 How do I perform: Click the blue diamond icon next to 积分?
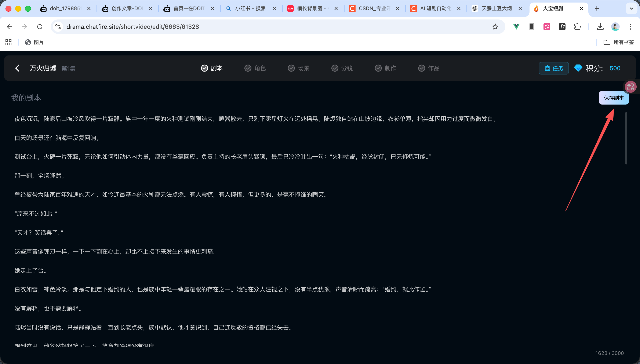578,68
